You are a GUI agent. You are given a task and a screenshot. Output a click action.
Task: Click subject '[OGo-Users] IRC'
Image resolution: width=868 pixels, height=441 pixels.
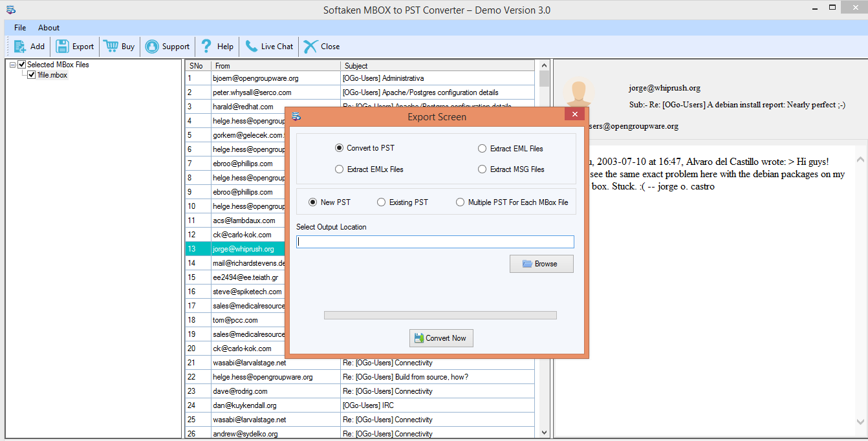pos(367,405)
